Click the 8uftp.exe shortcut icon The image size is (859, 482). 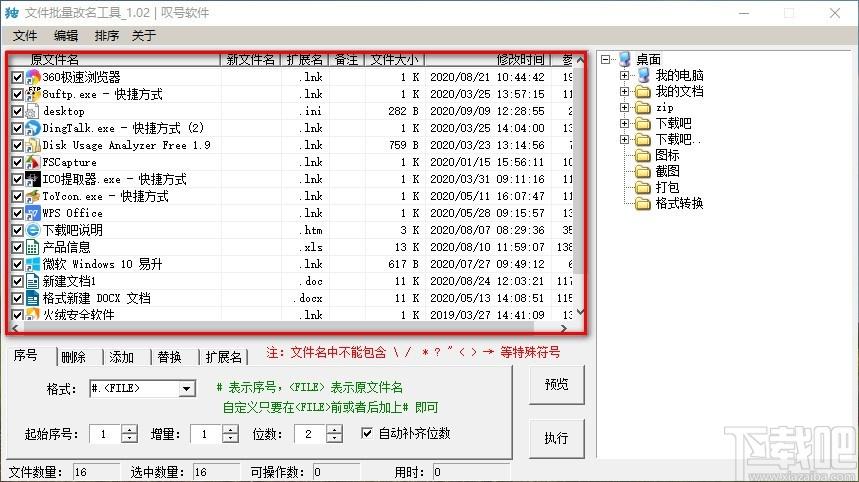pos(33,94)
